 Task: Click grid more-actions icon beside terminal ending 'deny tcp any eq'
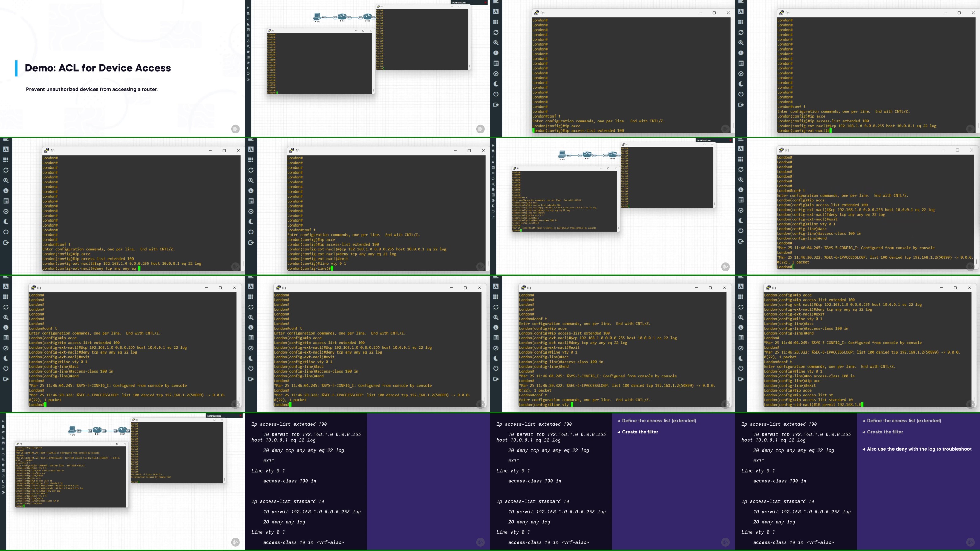(6, 160)
